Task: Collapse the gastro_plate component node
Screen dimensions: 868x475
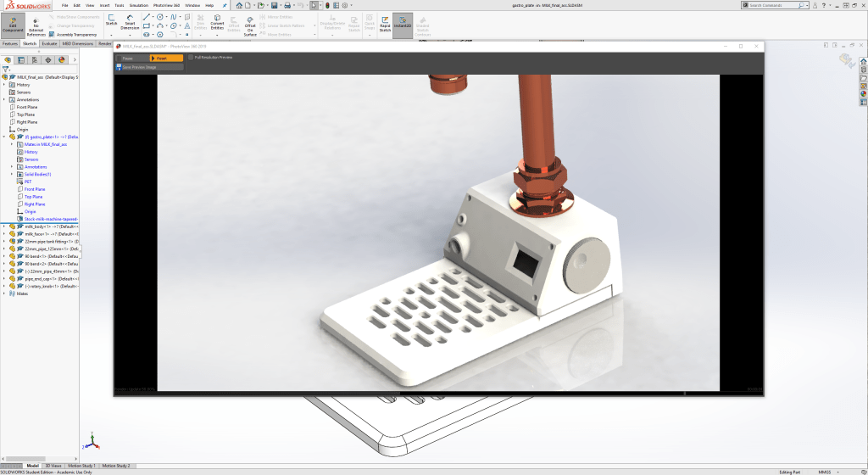Action: (4, 137)
